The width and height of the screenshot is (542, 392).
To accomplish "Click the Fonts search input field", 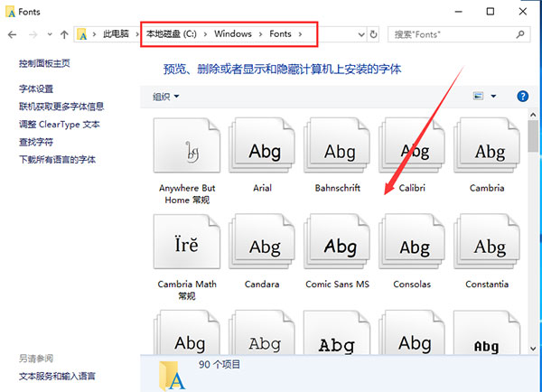I will 459,34.
